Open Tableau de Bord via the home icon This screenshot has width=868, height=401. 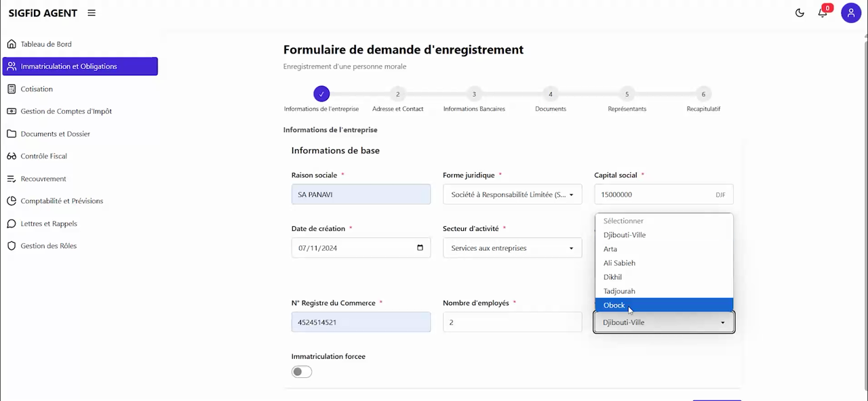tap(12, 43)
